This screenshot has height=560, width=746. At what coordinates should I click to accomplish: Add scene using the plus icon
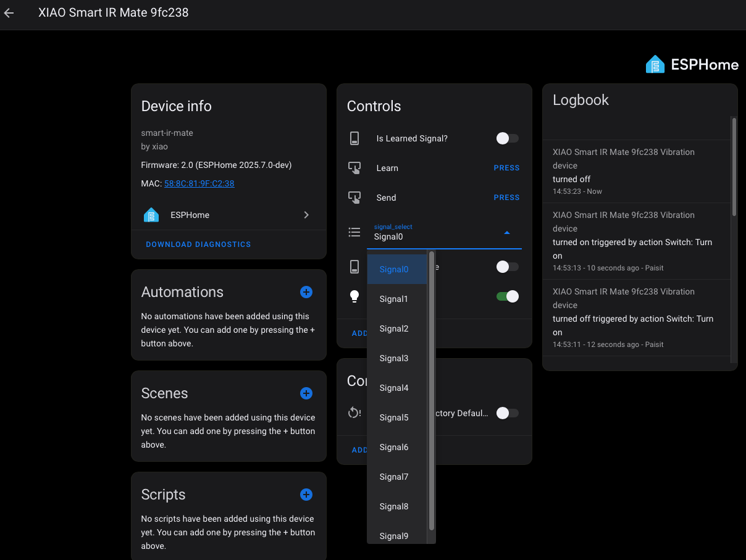click(x=306, y=393)
